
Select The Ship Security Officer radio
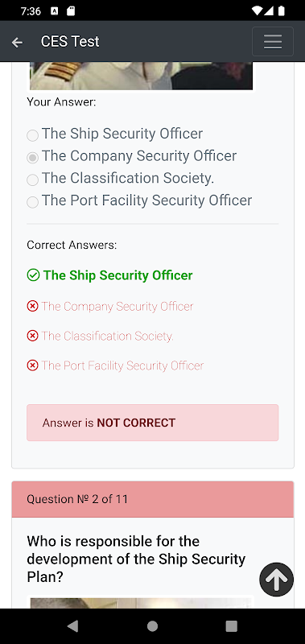[x=32, y=135]
